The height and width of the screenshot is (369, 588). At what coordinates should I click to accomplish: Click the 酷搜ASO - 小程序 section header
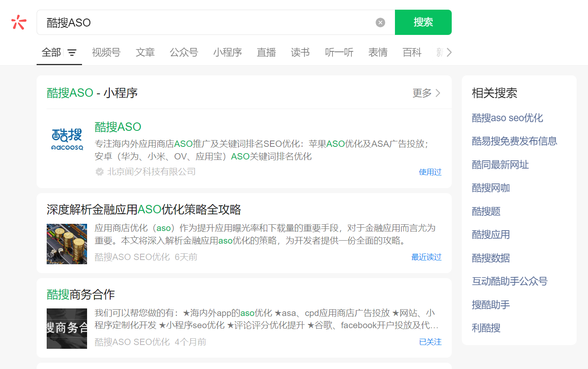click(x=92, y=93)
